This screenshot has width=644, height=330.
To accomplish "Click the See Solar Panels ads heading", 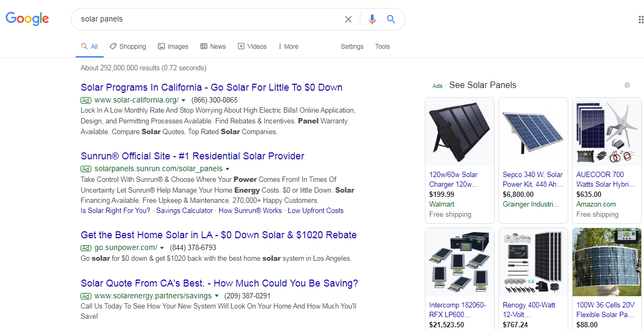I will coord(482,85).
